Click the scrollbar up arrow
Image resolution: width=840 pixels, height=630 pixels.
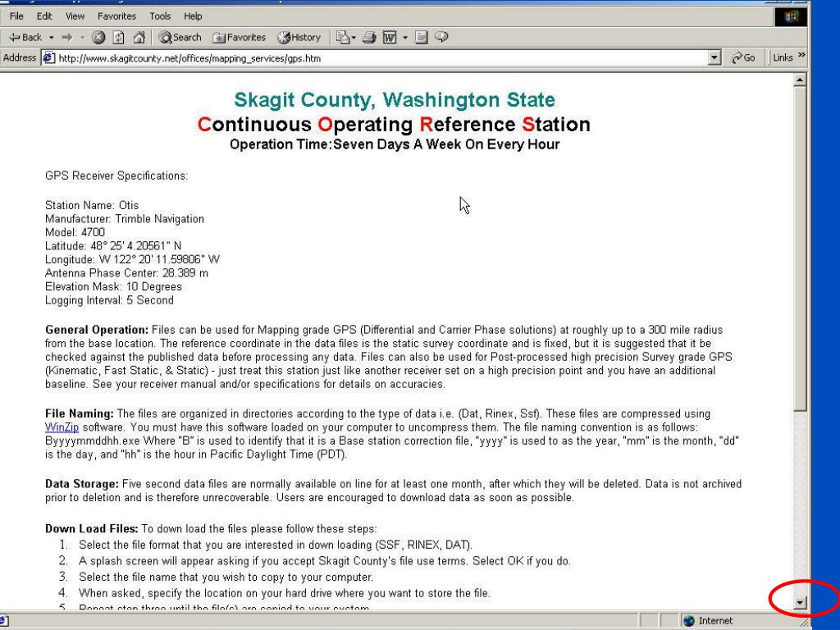pyautogui.click(x=799, y=80)
